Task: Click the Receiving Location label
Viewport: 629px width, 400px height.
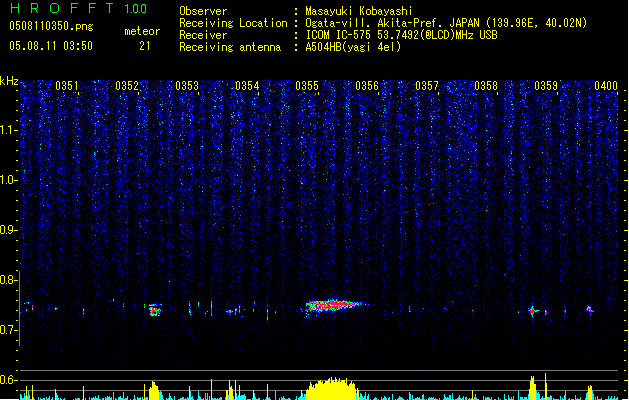Action: pos(233,23)
